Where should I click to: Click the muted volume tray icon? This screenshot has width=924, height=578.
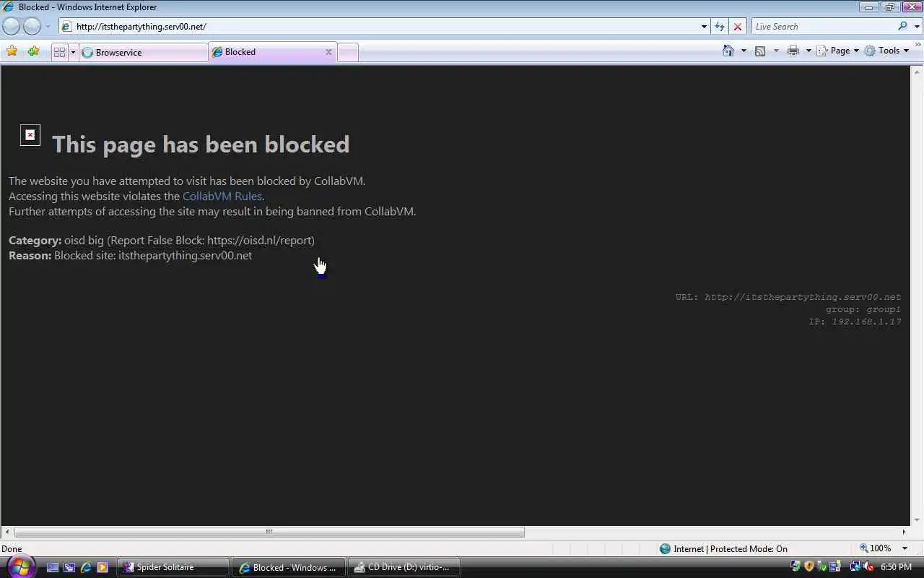(868, 567)
